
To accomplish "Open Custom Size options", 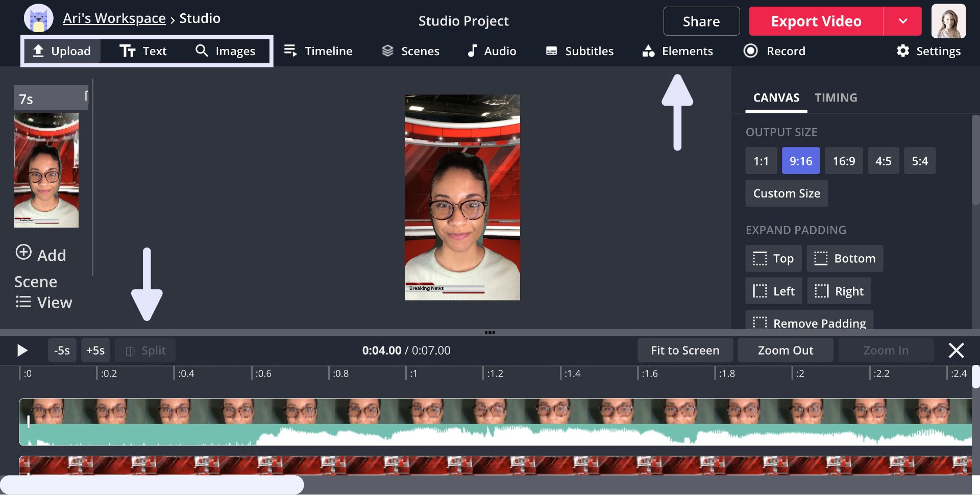I will click(x=786, y=193).
